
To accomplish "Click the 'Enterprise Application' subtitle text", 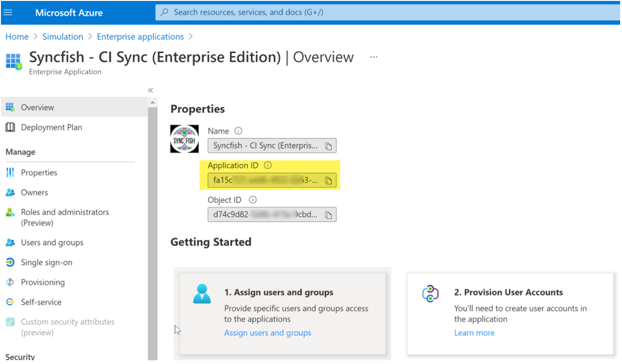I will pyautogui.click(x=65, y=72).
